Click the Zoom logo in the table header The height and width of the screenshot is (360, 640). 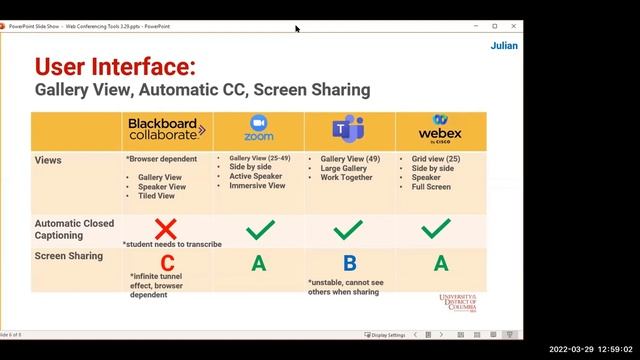pyautogui.click(x=259, y=128)
